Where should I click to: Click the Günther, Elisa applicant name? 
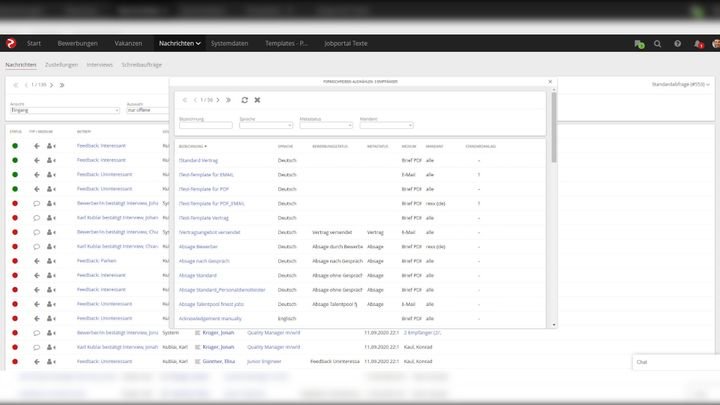click(219, 361)
